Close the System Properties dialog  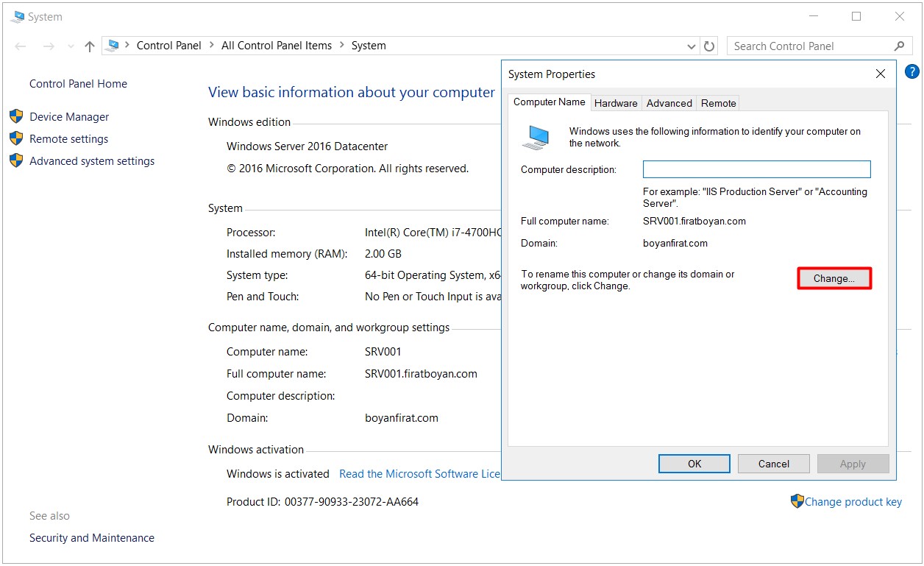[x=881, y=74]
